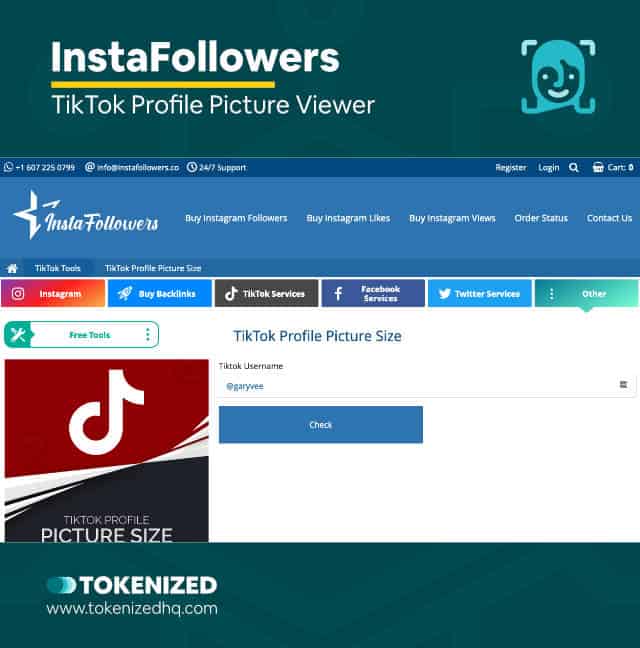Open Facebook Services tab
The image size is (640, 648).
tap(373, 293)
